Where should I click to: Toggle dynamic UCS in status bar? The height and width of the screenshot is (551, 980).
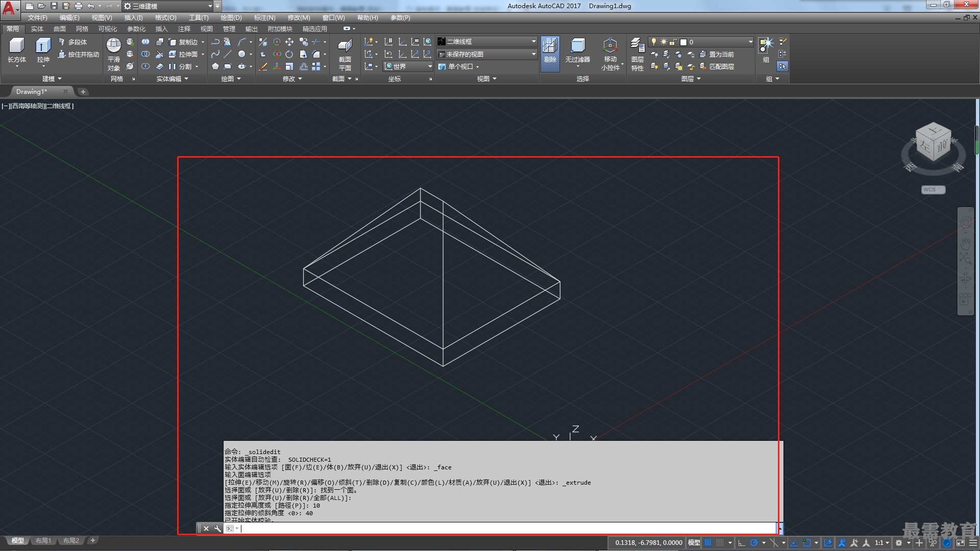tap(827, 543)
